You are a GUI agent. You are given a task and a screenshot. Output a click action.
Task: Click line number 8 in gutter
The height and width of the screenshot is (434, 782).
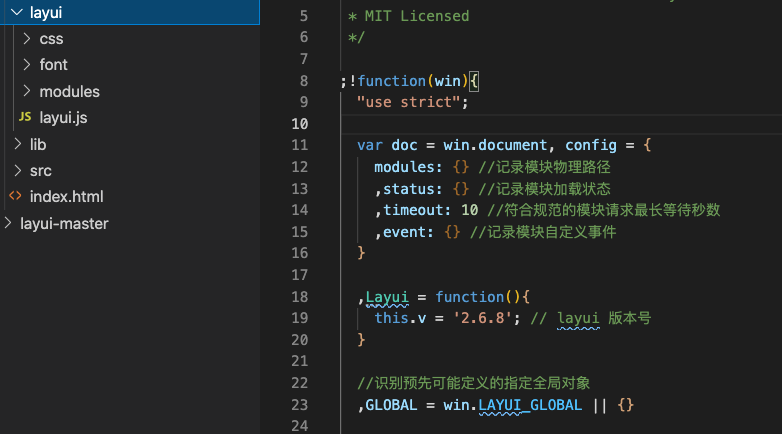pos(304,81)
